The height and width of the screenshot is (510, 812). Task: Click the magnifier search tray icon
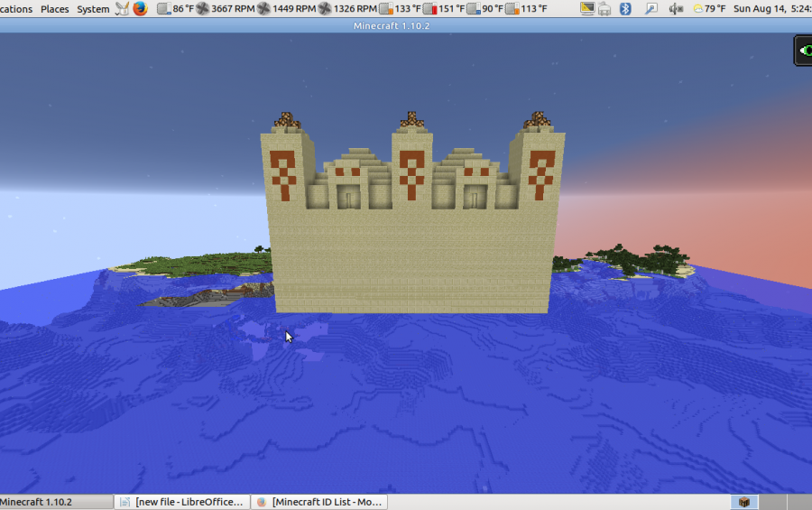[651, 8]
